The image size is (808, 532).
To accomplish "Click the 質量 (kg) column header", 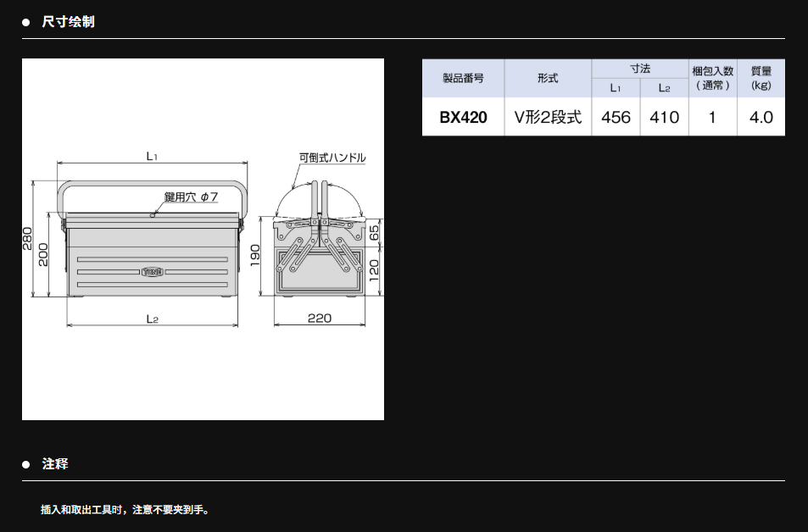I will pyautogui.click(x=761, y=78).
